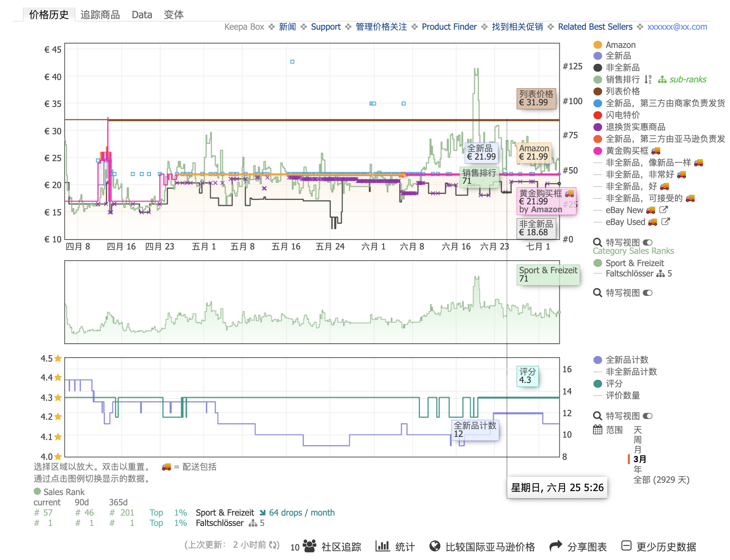Switch to the 追踪商品 tab

click(x=100, y=15)
